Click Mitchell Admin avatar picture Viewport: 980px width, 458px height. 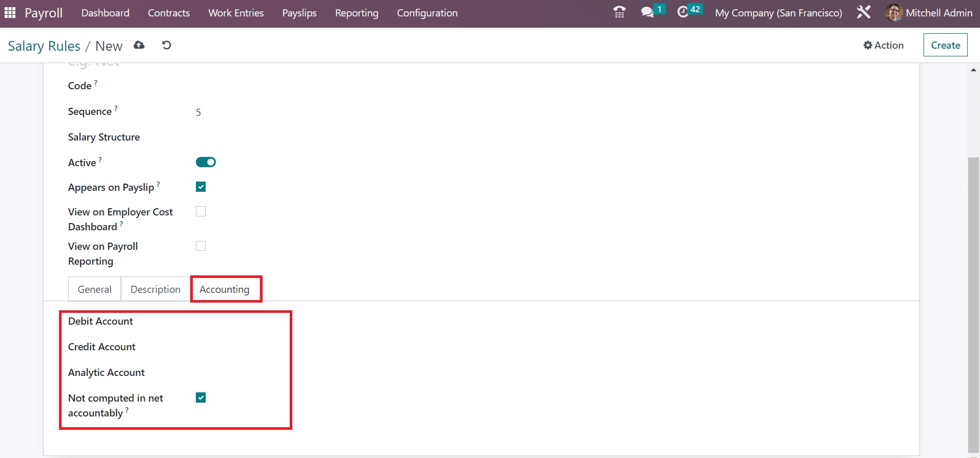(x=894, y=13)
